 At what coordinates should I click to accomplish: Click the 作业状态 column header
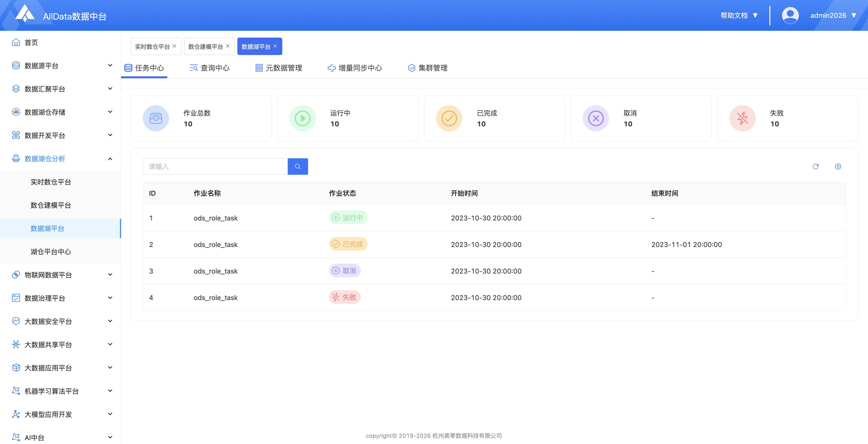342,193
